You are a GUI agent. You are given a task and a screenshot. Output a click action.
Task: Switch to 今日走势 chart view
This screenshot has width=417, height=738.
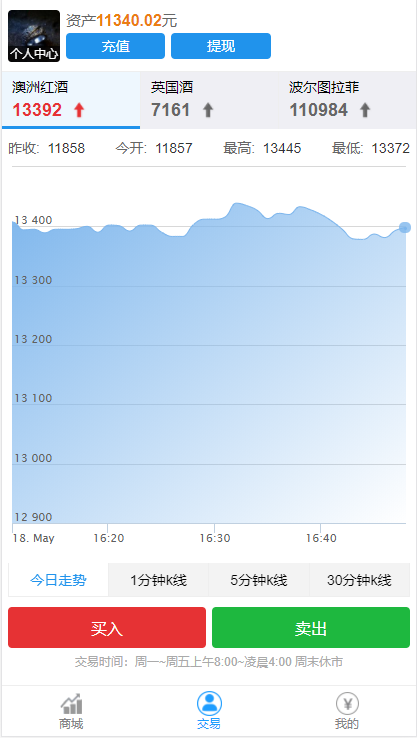tap(58, 580)
